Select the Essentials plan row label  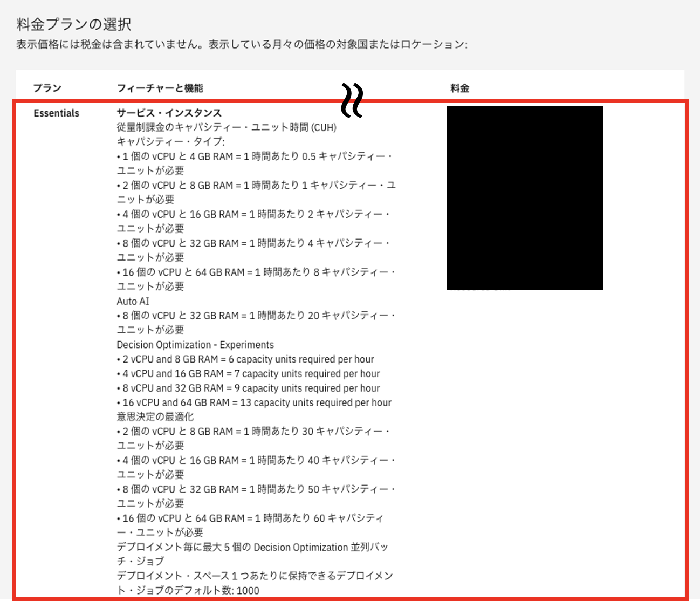(x=56, y=113)
